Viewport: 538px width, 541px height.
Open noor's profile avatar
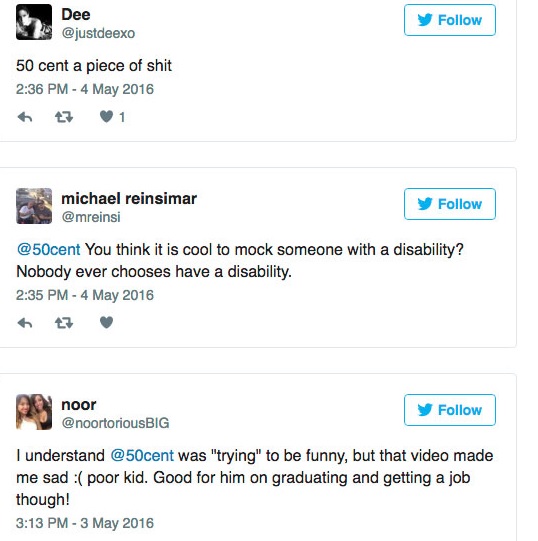[34, 412]
